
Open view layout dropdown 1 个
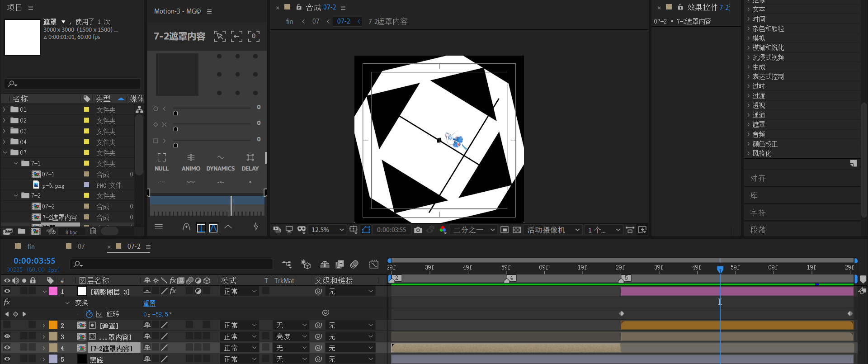click(604, 230)
